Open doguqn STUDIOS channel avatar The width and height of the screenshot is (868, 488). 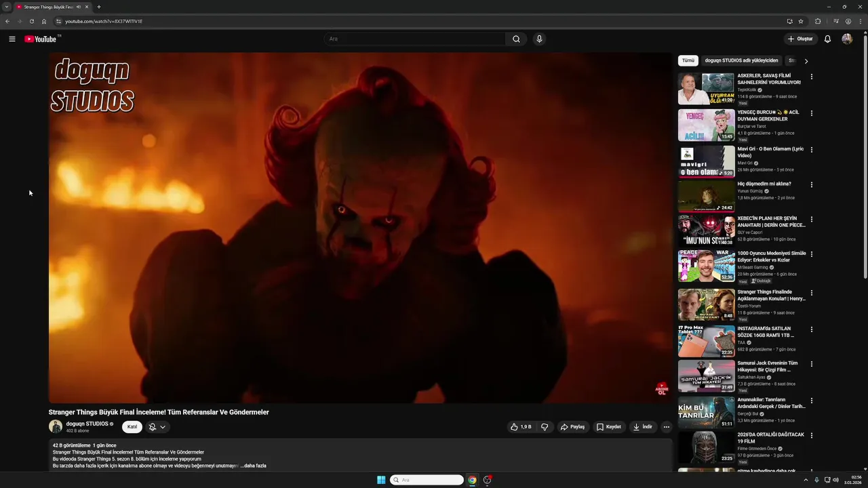point(56,426)
